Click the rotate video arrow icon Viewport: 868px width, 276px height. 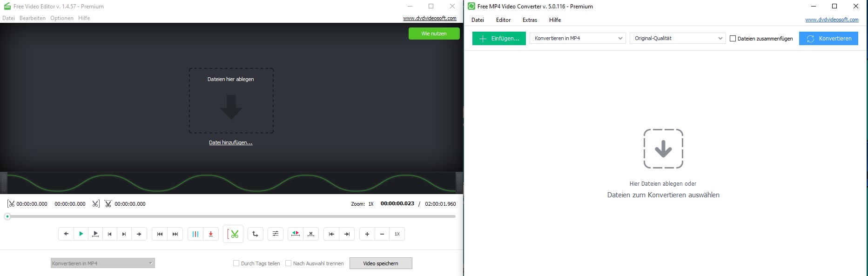[256, 234]
